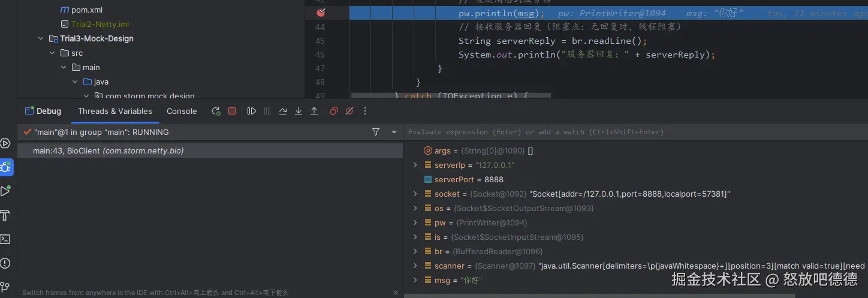The image size is (868, 298).
Task: Expand the scanner variable
Action: point(415,266)
